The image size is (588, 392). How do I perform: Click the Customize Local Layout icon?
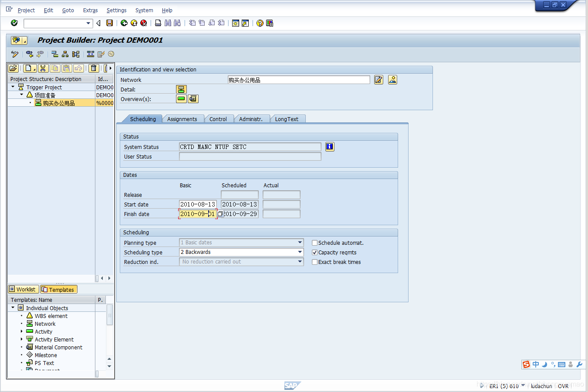point(270,23)
